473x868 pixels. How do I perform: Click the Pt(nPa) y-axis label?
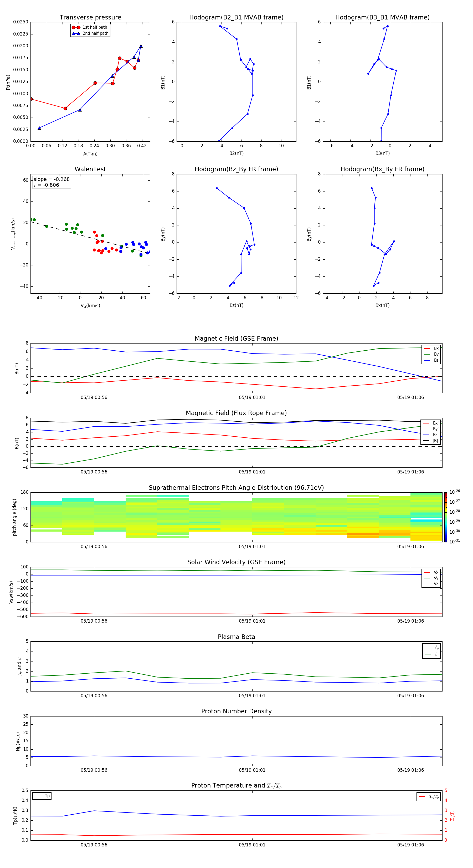8,82
